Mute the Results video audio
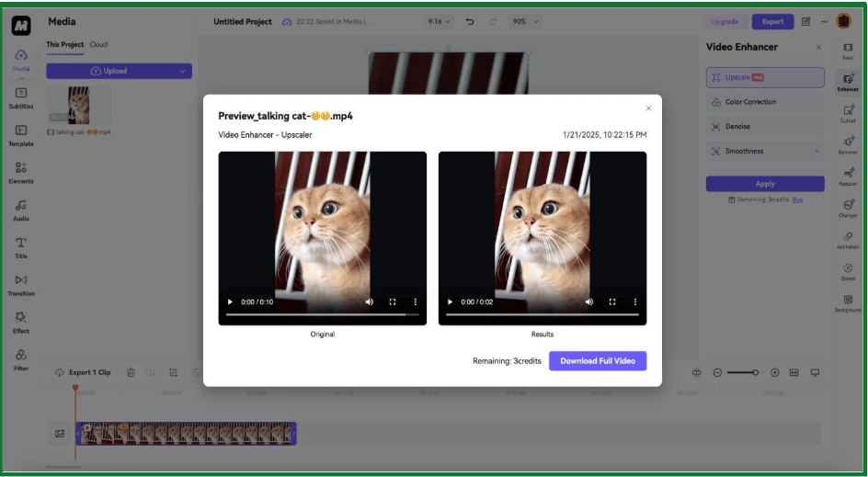The height and width of the screenshot is (477, 868). 589,301
